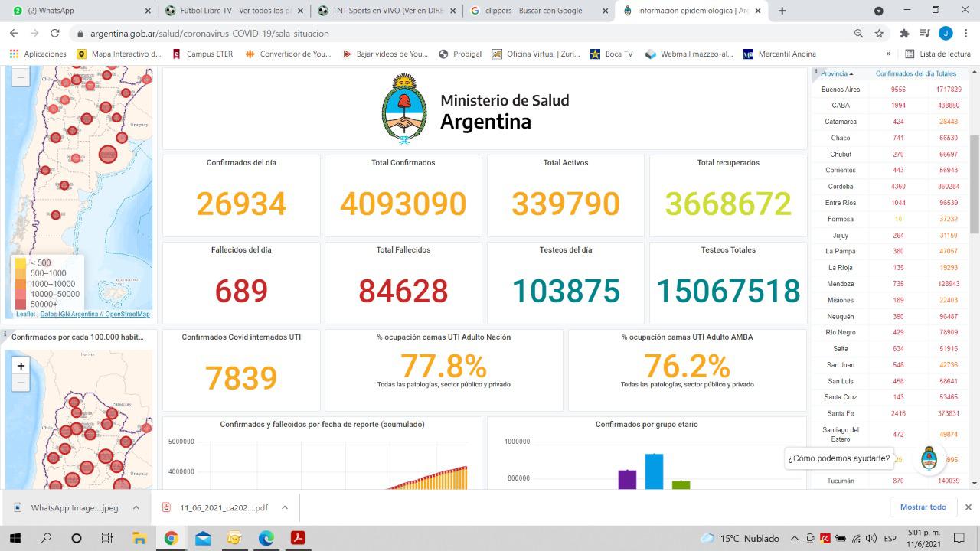Open the Chrome extensions puzzle icon
Screen dimensions: 980x551
point(904,34)
